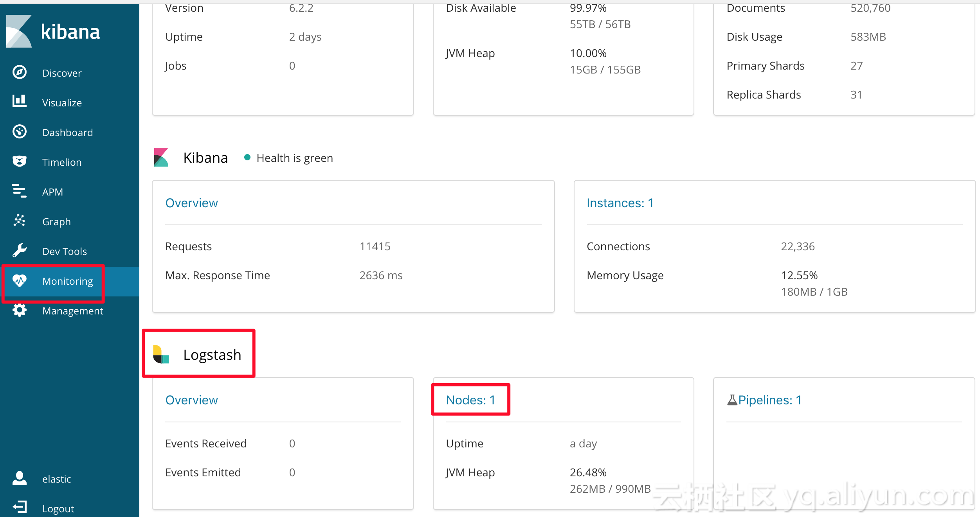Click the Requests value 11415

pos(375,246)
